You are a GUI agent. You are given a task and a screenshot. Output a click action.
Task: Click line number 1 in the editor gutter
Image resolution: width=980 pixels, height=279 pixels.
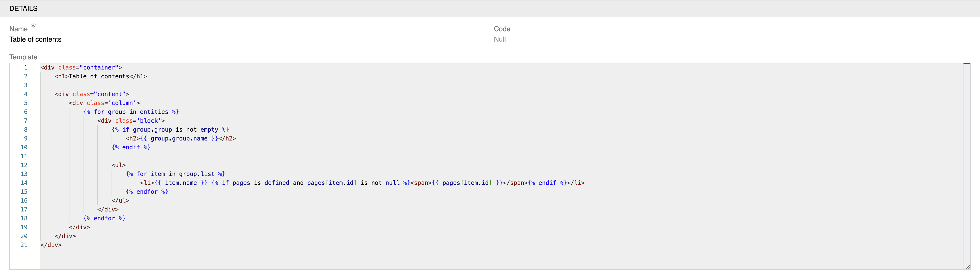pyautogui.click(x=25, y=67)
